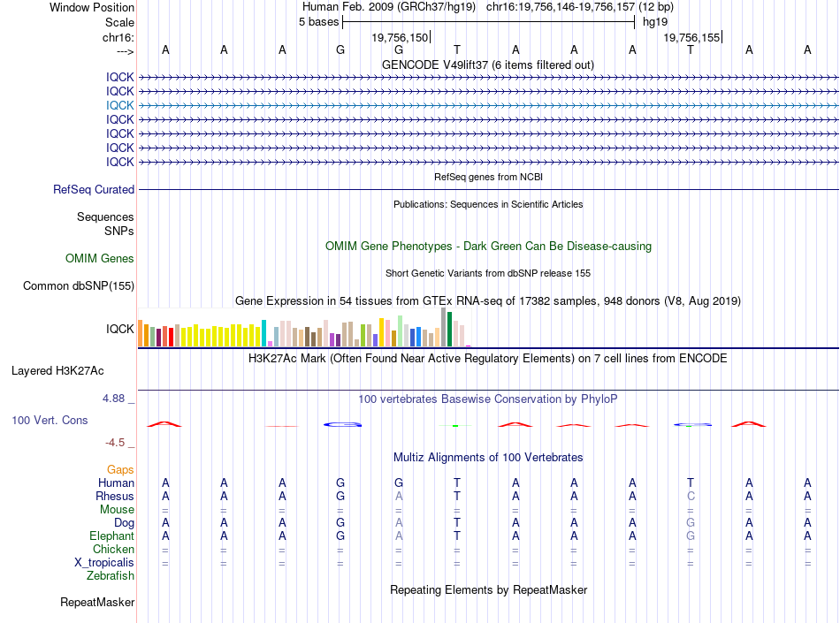Click the RepeatMasker track label
The height and width of the screenshot is (623, 840).
pos(97,602)
